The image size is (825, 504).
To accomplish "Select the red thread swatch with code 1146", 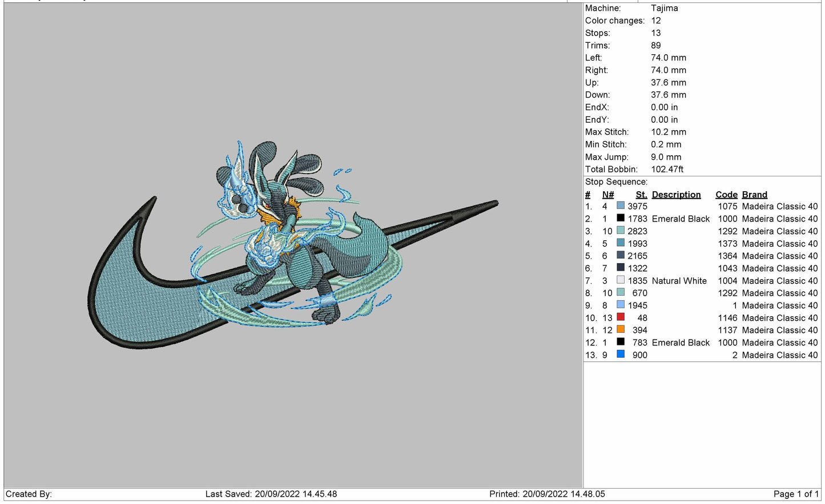I will (620, 317).
